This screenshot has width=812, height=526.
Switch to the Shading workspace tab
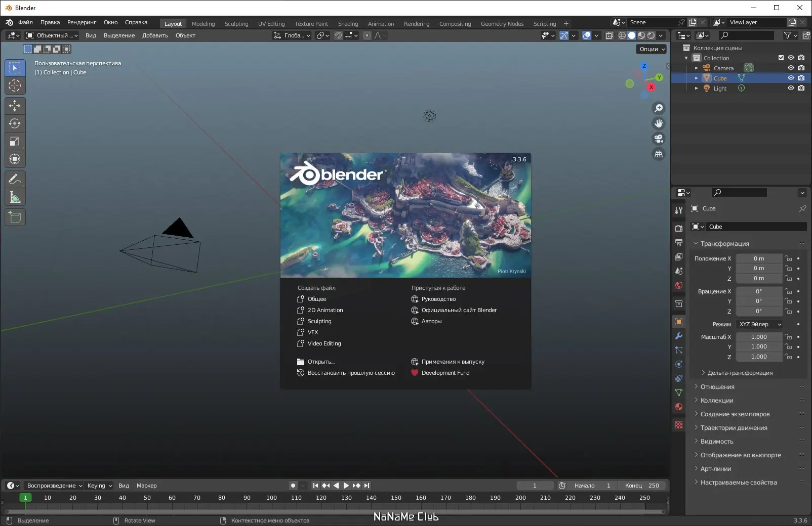click(x=348, y=24)
